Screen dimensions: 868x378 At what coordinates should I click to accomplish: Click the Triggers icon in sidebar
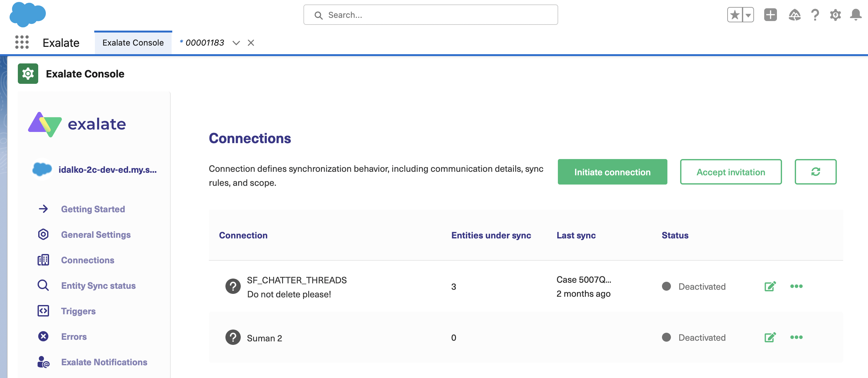pyautogui.click(x=43, y=311)
